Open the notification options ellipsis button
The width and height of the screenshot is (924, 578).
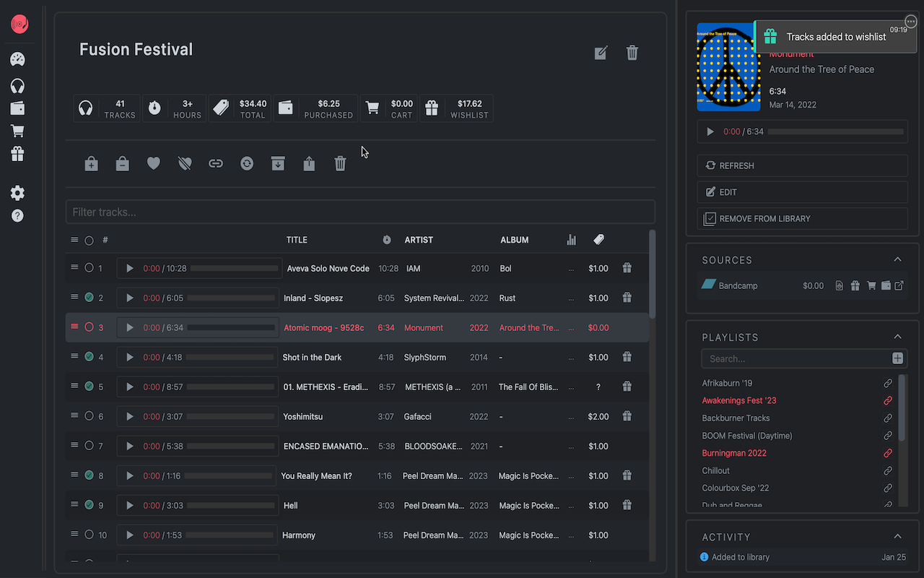click(911, 22)
